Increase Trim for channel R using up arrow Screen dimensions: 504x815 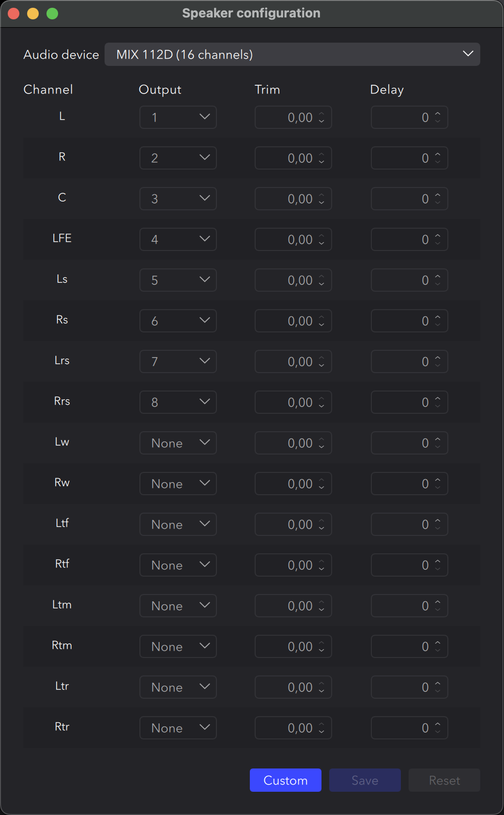click(x=321, y=155)
